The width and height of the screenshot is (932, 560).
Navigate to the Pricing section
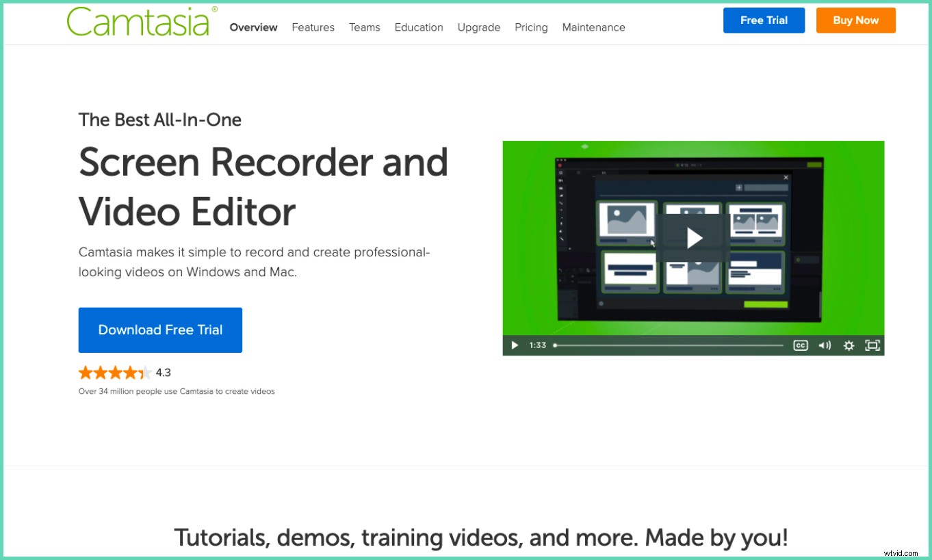coord(531,27)
